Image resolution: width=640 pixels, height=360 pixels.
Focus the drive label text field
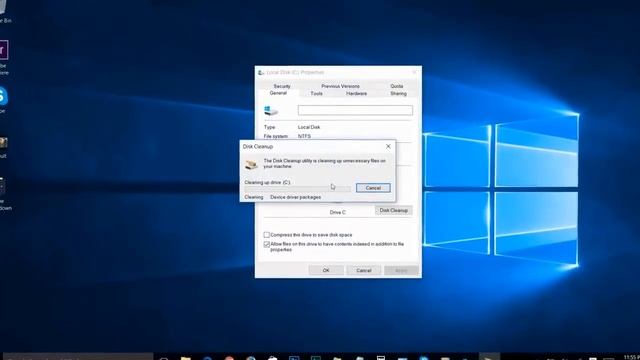355,110
